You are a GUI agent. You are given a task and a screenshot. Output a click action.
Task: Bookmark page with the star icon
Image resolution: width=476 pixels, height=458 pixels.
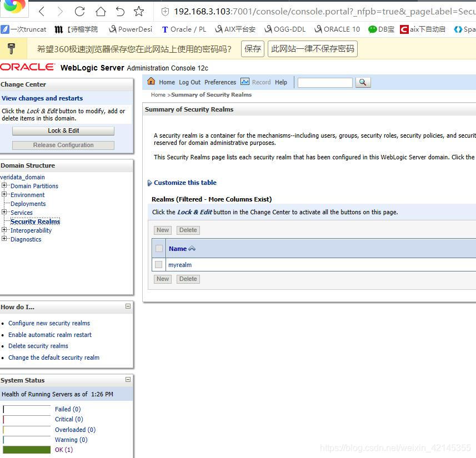tap(139, 12)
